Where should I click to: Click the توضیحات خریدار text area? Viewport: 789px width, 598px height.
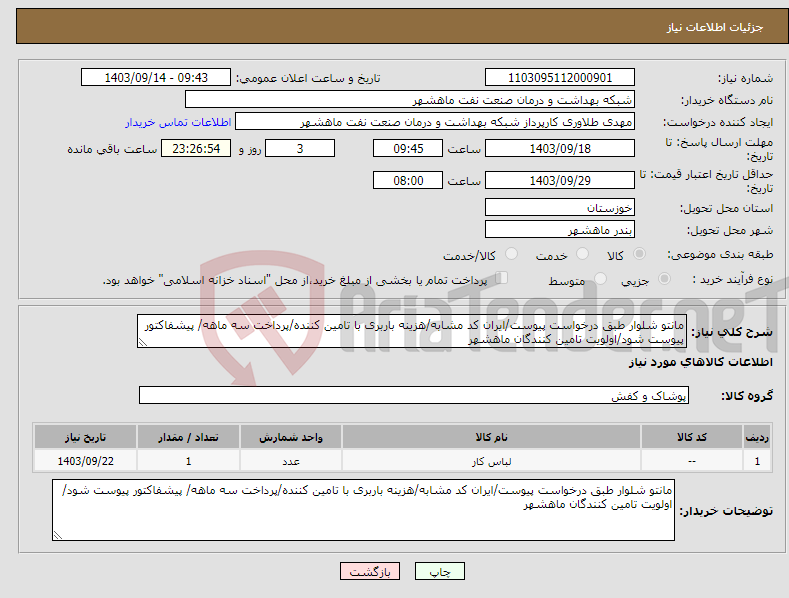363,510
